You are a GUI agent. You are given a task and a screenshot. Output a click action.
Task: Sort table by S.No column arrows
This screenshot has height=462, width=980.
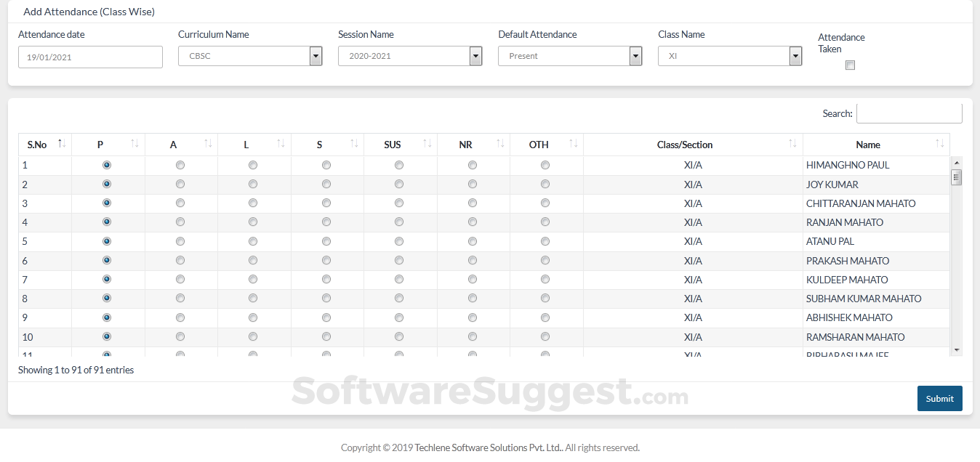pyautogui.click(x=62, y=144)
